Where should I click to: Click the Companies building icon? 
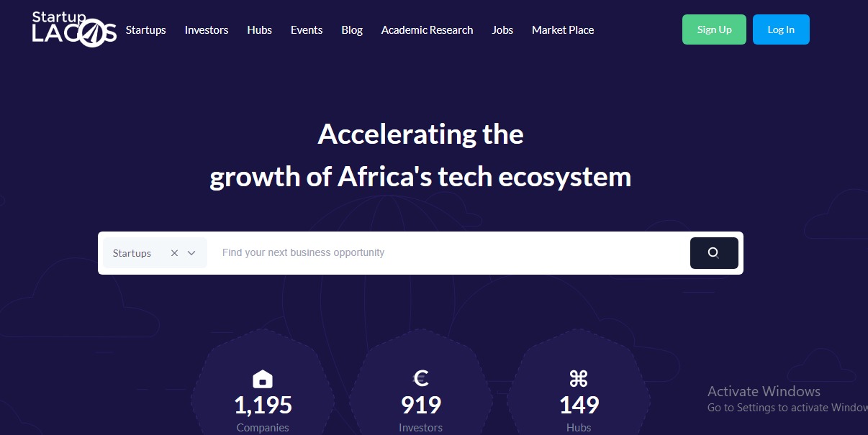click(x=263, y=379)
